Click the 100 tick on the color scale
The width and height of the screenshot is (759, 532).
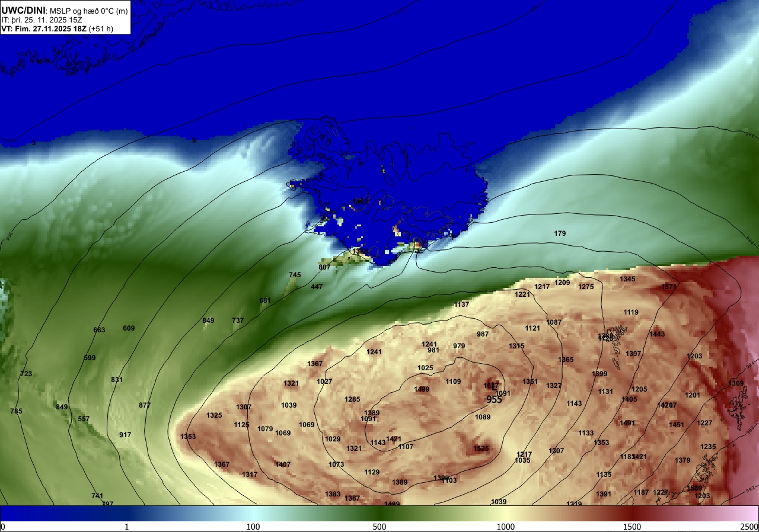pos(253,527)
